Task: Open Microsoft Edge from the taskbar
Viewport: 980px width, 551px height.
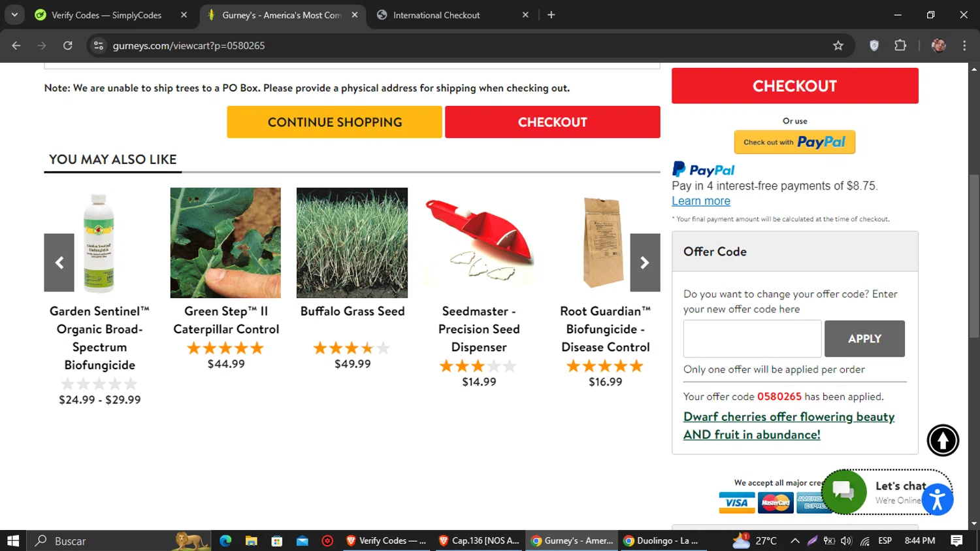Action: coord(225,541)
